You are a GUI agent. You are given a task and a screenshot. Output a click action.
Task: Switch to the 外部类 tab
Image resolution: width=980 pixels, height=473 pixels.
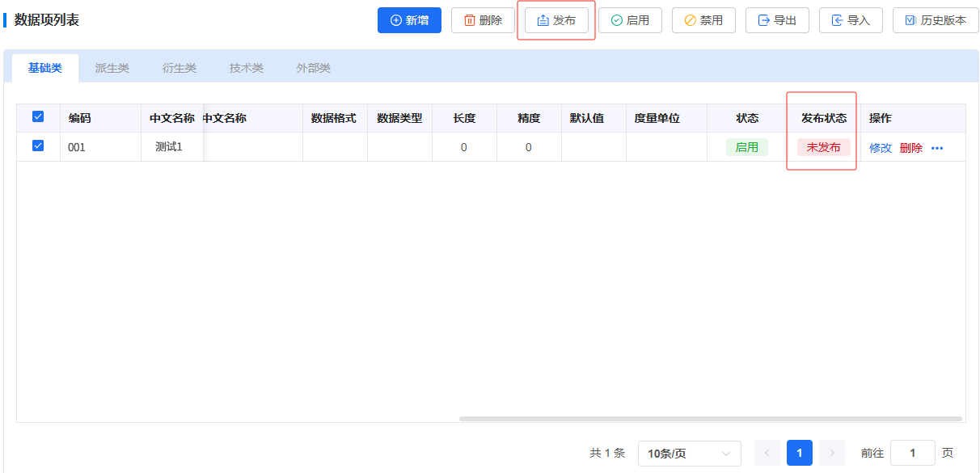(x=314, y=68)
